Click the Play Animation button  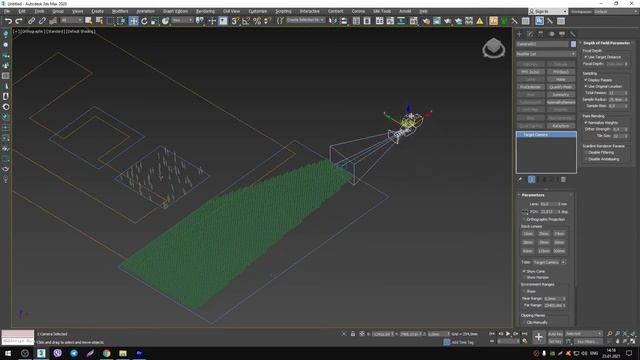(x=508, y=334)
